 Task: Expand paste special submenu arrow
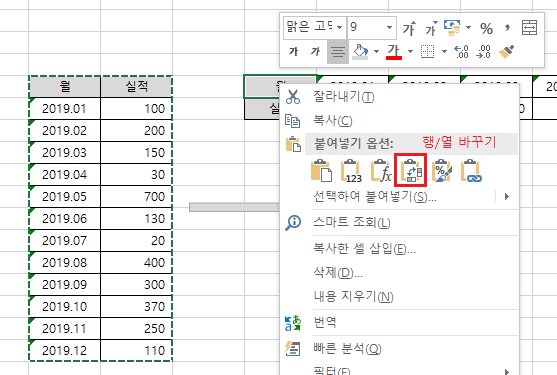(507, 196)
